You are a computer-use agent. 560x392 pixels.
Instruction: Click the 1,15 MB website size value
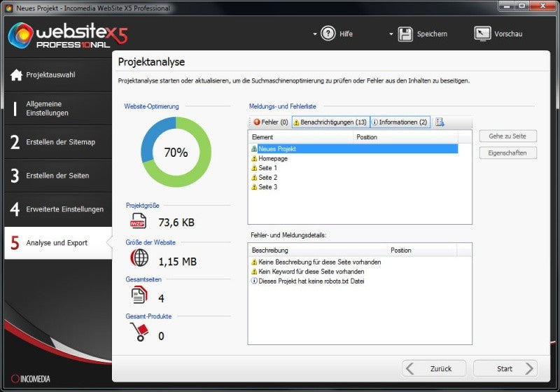pos(178,262)
